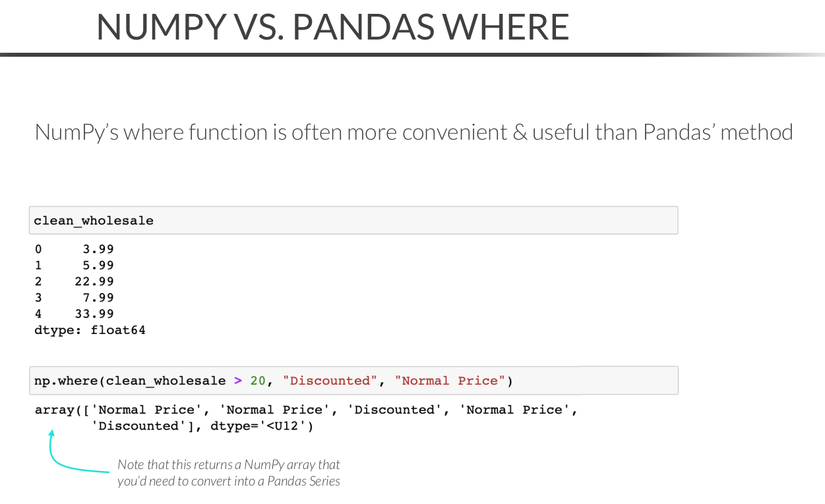Screen dimensions: 825x504
Task: Click the purple greater-than operator in the code
Action: (x=238, y=381)
